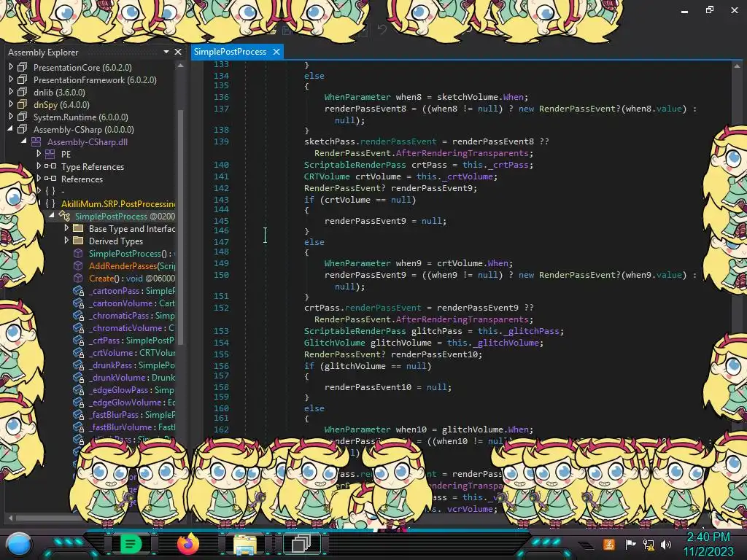747x560 pixels.
Task: Close the SimplePostProcess tab
Action: click(x=276, y=52)
